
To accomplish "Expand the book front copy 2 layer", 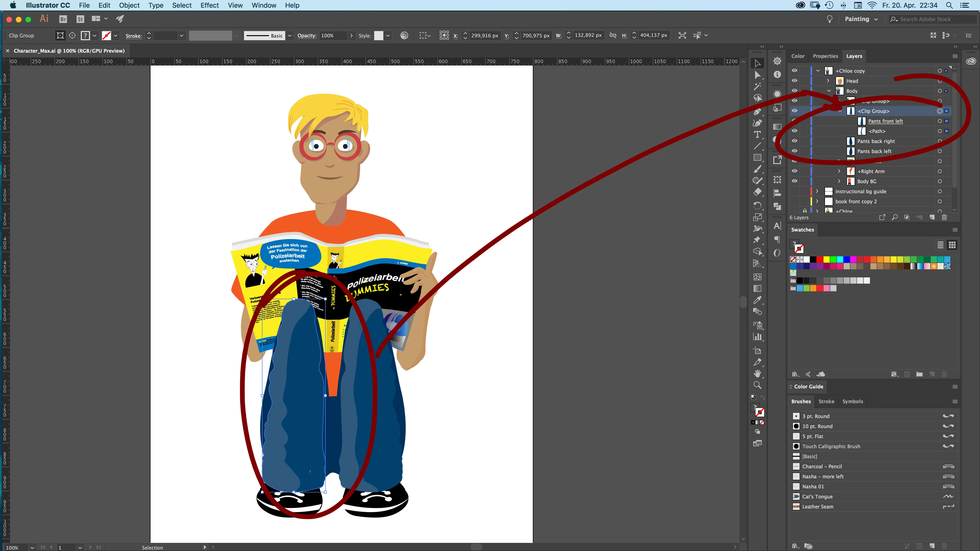I will (817, 201).
